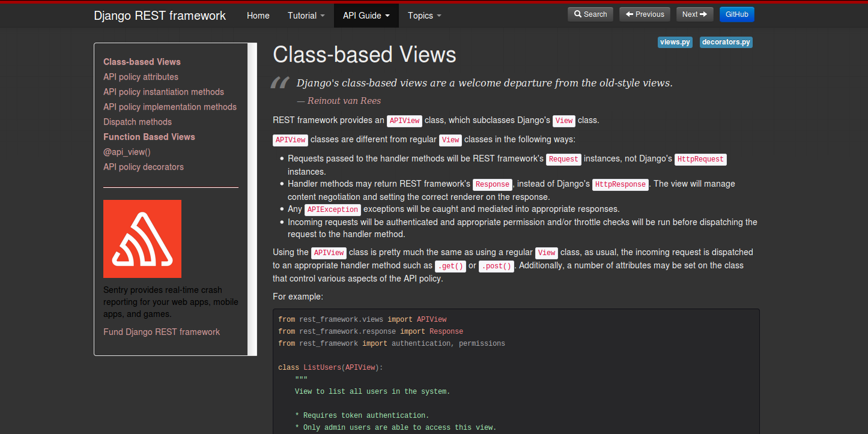Expand the API Guide dropdown menu

pos(366,15)
